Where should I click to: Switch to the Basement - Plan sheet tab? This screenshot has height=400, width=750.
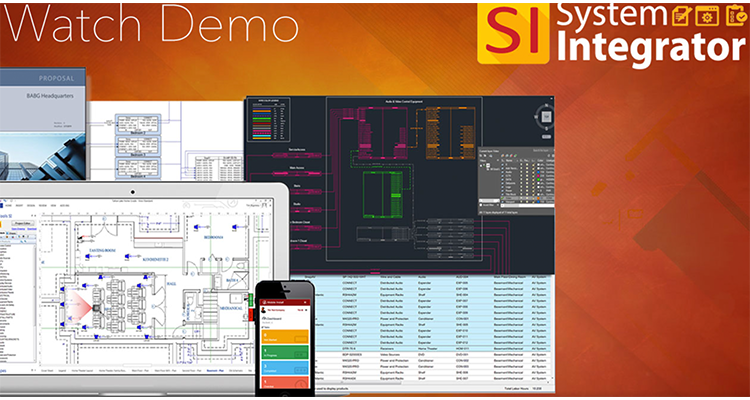click(x=216, y=371)
